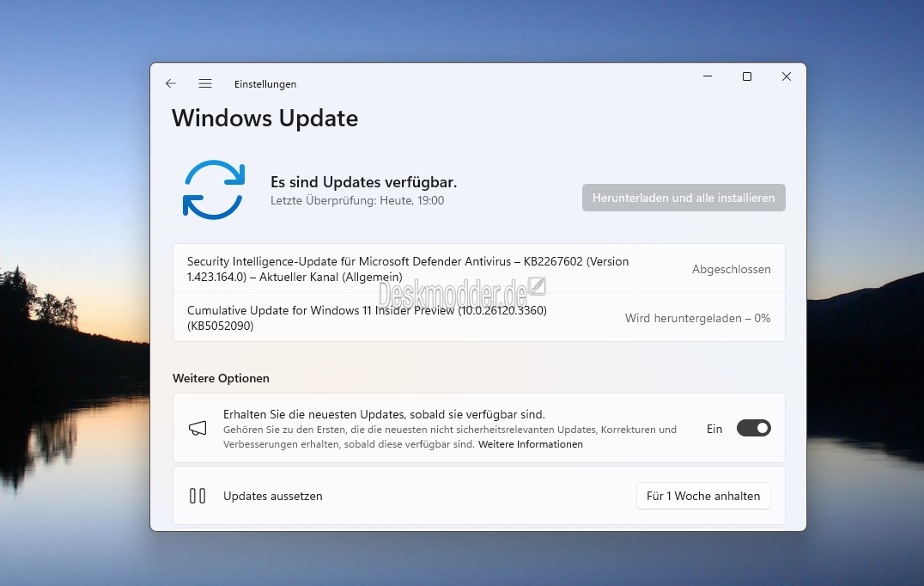Close the Einstellungen window

click(786, 76)
